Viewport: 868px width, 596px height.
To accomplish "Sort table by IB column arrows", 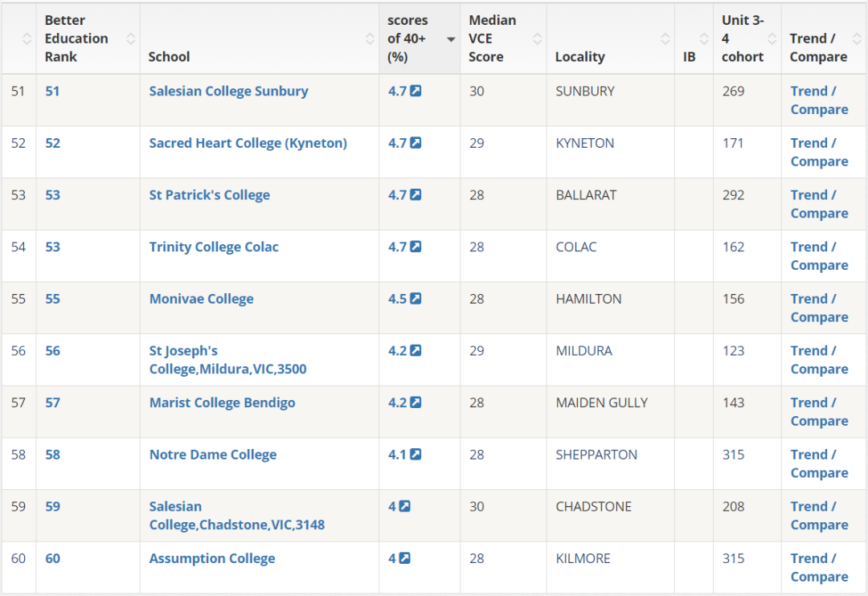I will [704, 39].
